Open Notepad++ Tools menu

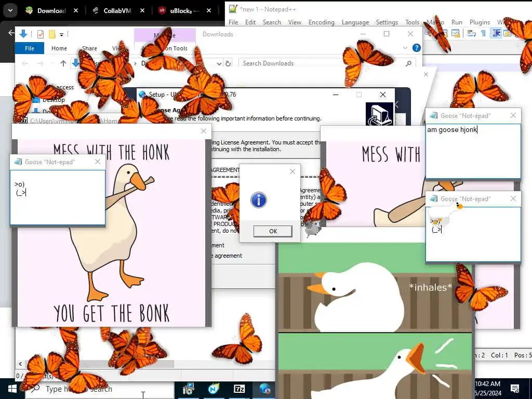[412, 22]
